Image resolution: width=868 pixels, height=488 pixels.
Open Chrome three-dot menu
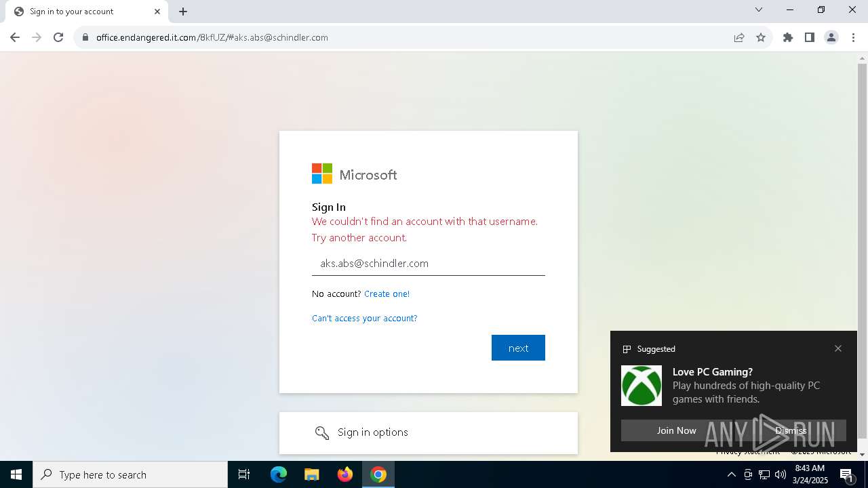[x=853, y=37]
